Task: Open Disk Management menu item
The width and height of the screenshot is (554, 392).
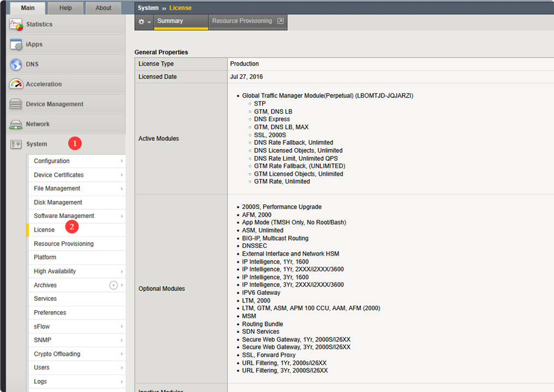Action: [x=76, y=202]
